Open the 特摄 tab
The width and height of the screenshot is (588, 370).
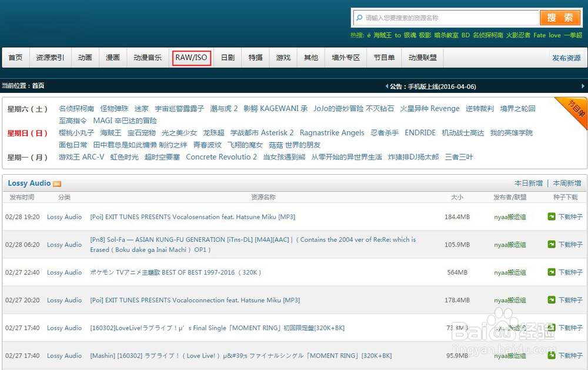point(255,58)
